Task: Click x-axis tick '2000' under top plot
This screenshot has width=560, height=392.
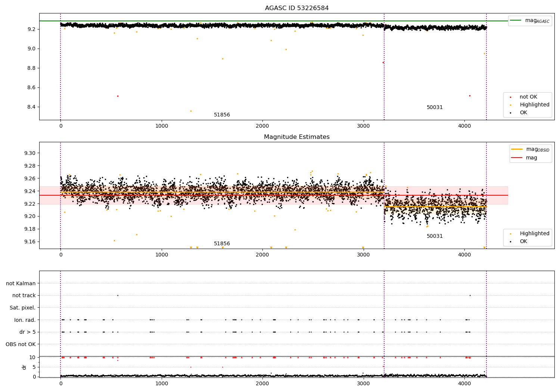Action: (x=262, y=126)
